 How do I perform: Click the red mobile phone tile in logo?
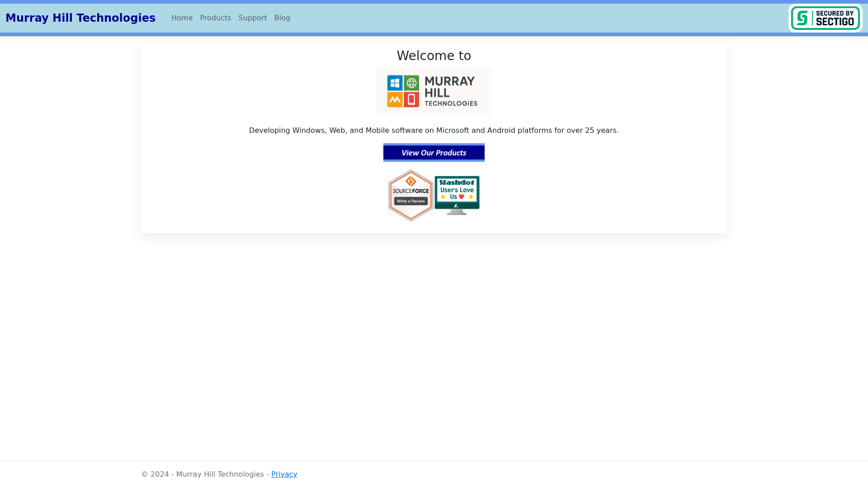click(411, 99)
